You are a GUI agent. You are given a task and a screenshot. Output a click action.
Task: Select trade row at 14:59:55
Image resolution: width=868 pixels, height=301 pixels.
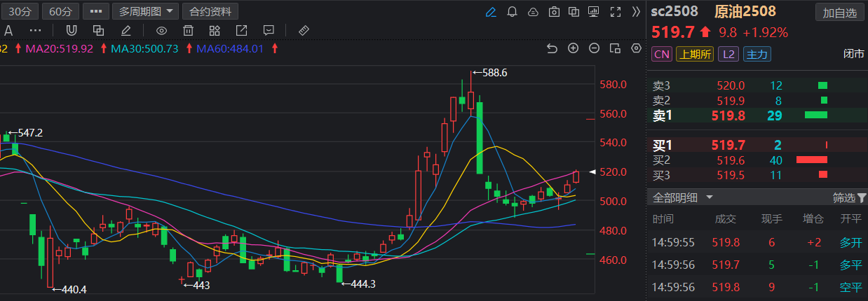click(757, 242)
